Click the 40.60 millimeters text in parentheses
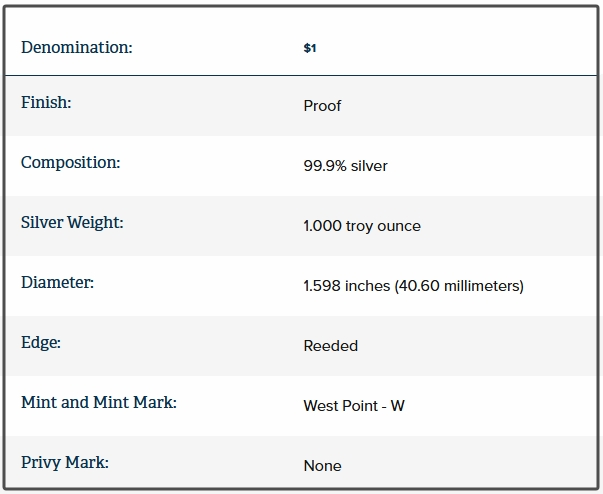Screen dimensions: 603x494 459,285
